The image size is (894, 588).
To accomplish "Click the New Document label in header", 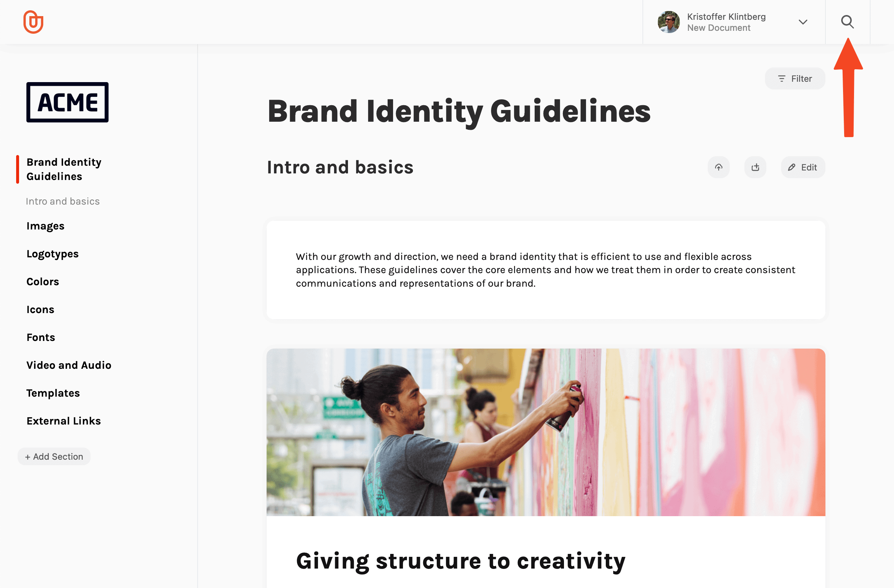I will tap(719, 28).
